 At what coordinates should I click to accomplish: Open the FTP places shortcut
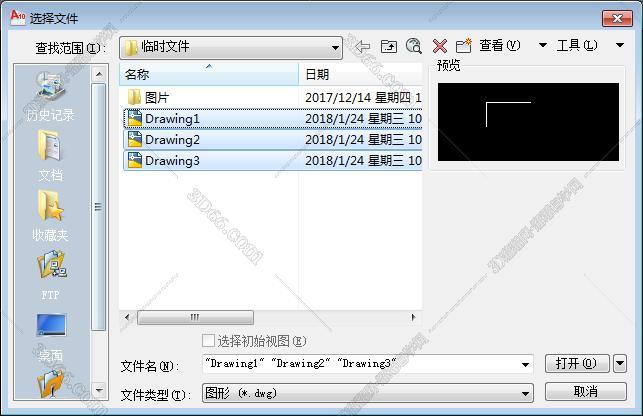click(x=51, y=276)
